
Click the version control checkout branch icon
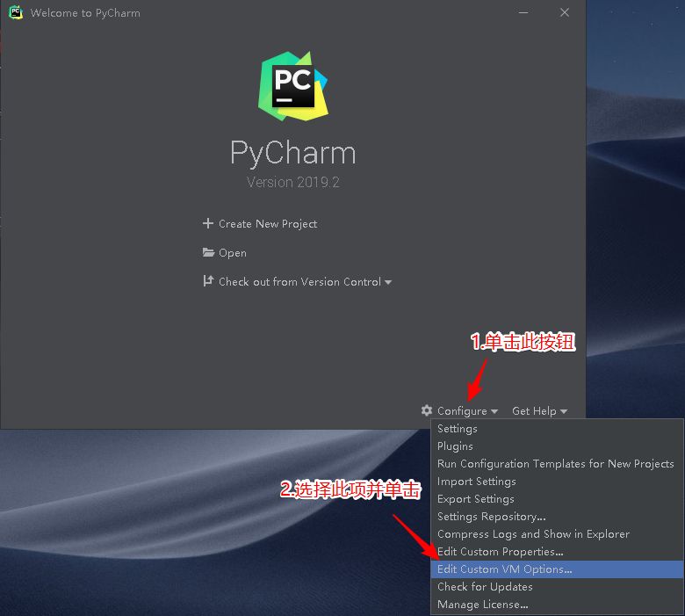point(208,281)
